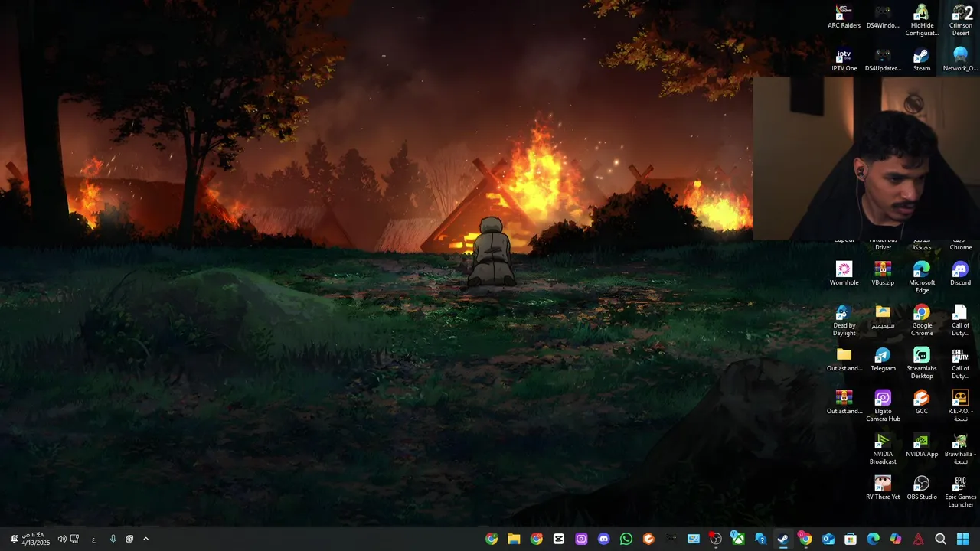Open the Telegram desktop shortcut

pos(883,360)
